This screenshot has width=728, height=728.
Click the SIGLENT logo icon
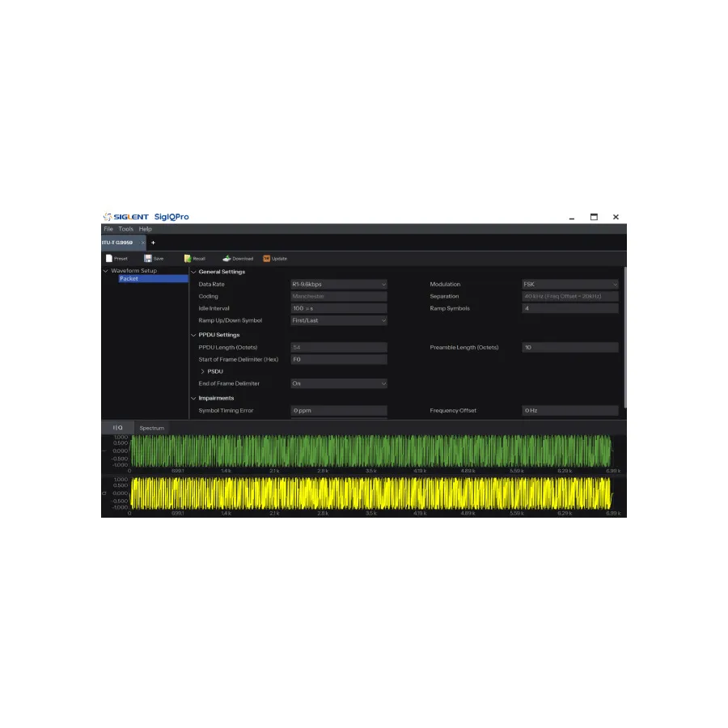point(106,216)
